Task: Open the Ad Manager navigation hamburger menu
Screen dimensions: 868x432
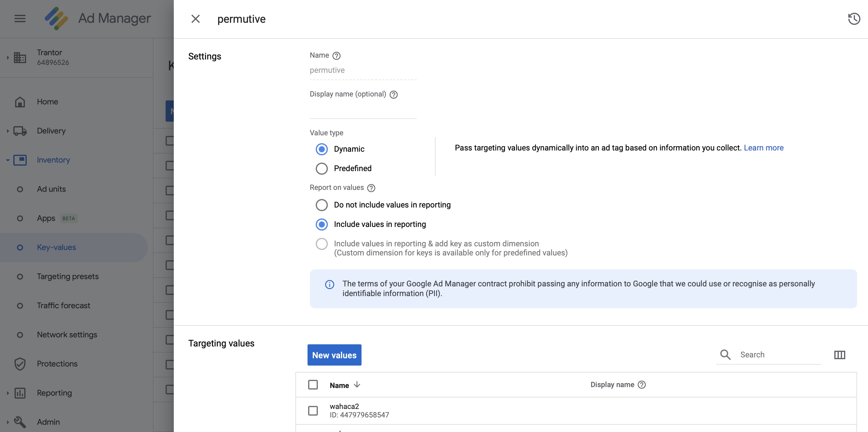Action: 19,19
